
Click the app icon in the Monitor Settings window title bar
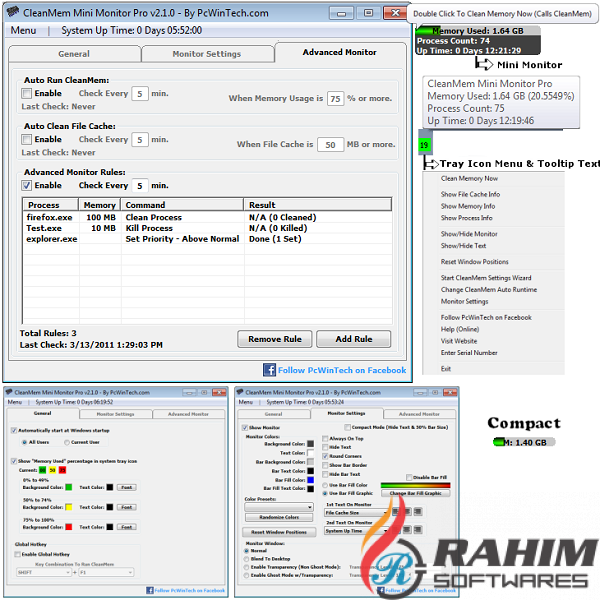point(240,392)
